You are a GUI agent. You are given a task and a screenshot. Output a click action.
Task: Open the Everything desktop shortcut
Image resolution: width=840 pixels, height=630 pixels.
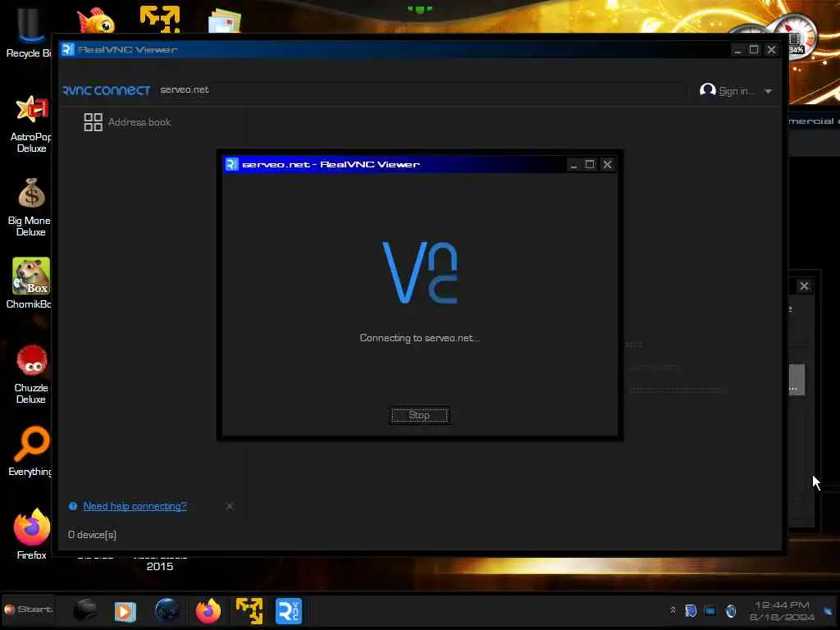(30, 451)
